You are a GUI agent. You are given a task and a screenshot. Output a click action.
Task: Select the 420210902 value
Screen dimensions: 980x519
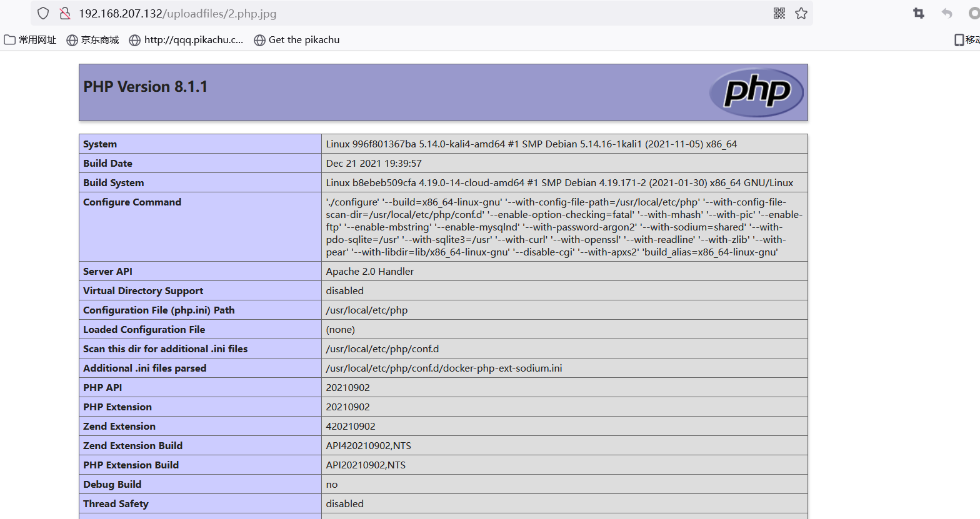351,427
